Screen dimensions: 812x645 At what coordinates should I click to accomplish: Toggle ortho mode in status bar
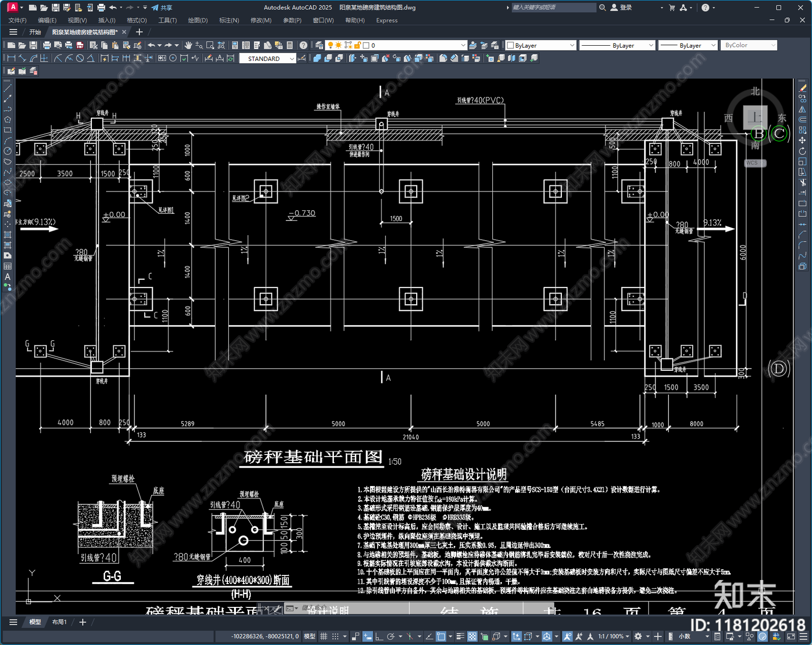coord(379,636)
